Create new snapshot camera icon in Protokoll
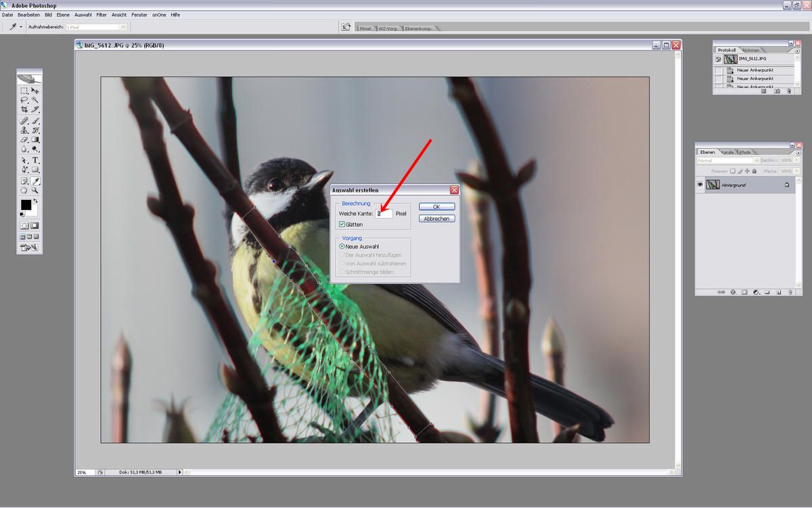Viewport: 812px width, 508px height. tap(777, 91)
